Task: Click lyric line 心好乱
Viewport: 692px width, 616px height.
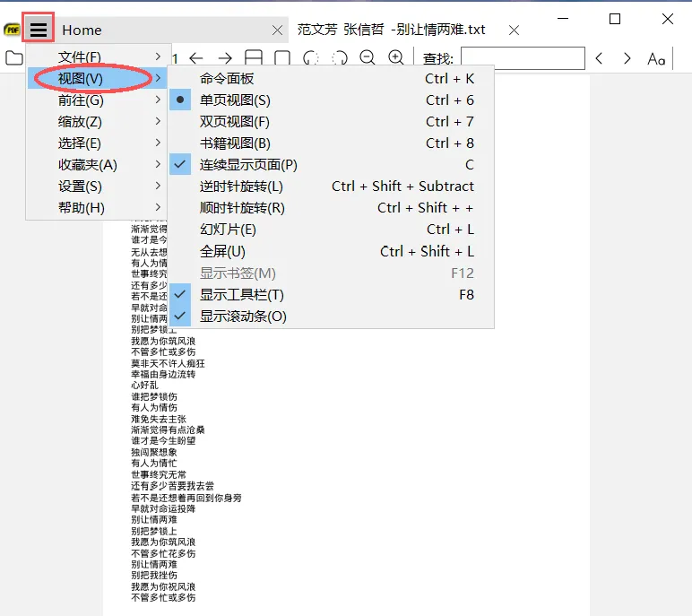Action: click(144, 385)
